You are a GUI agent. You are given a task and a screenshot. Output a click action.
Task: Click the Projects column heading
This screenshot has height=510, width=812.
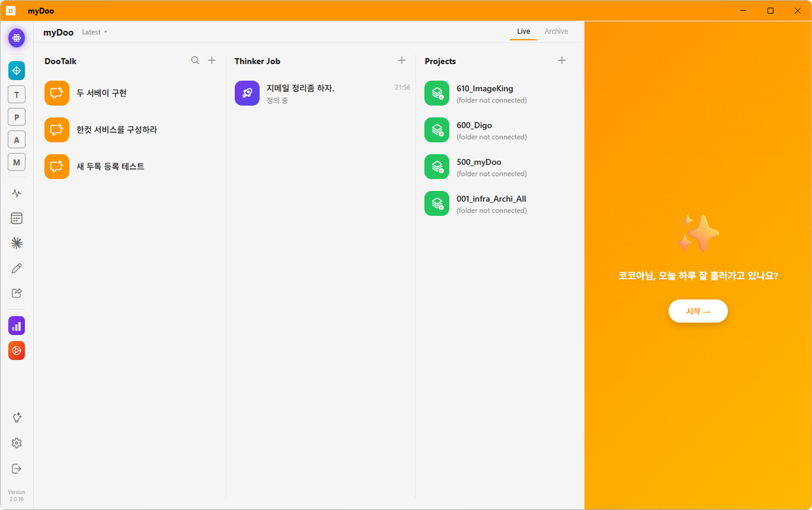440,61
